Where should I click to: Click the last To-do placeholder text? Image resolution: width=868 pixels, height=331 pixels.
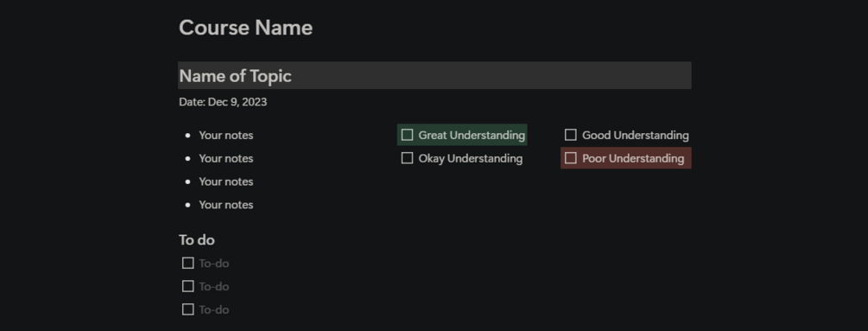tap(214, 310)
